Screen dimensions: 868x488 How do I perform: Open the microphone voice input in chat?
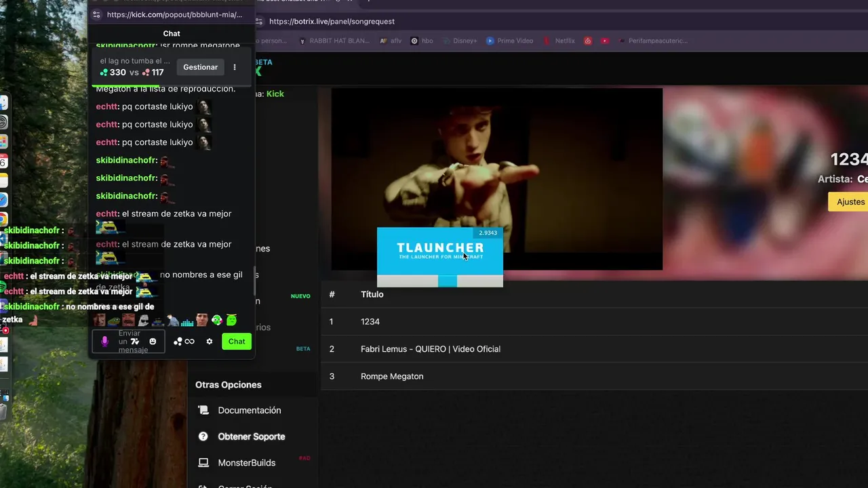[104, 342]
